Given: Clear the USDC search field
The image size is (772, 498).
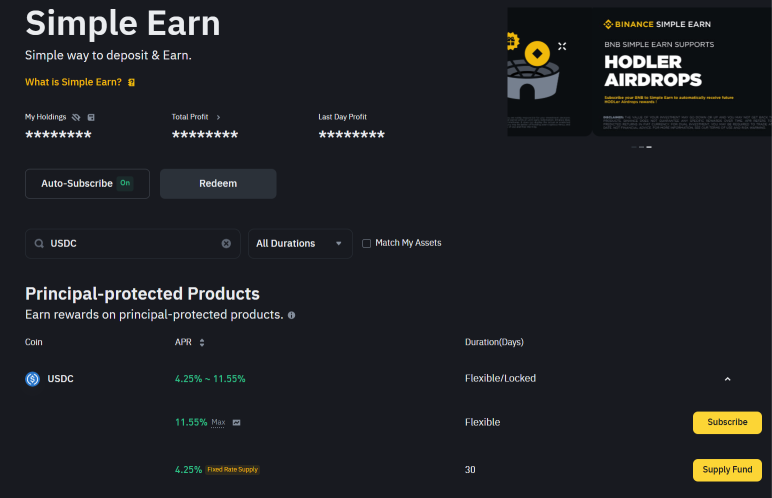Looking at the screenshot, I should pyautogui.click(x=226, y=243).
